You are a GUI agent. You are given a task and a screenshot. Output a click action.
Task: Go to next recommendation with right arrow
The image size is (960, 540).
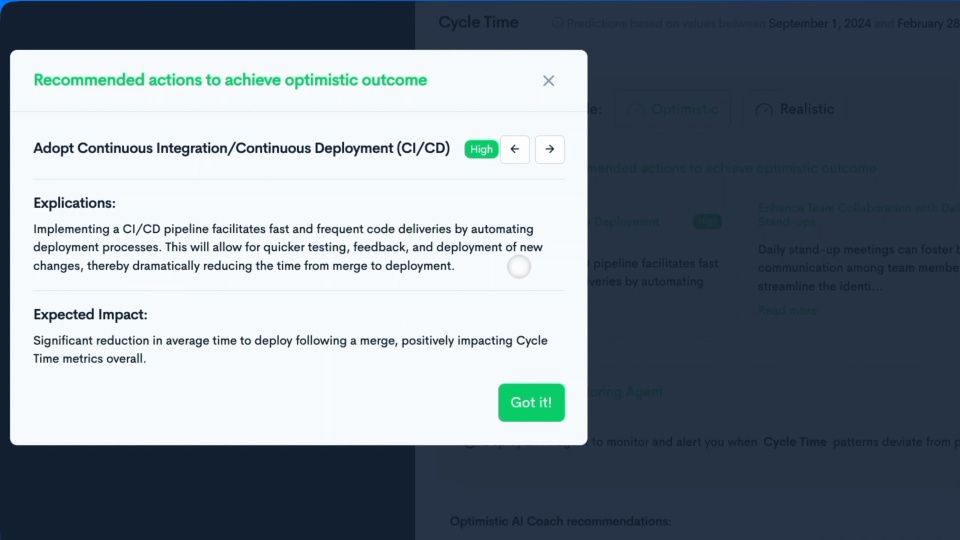(x=550, y=149)
